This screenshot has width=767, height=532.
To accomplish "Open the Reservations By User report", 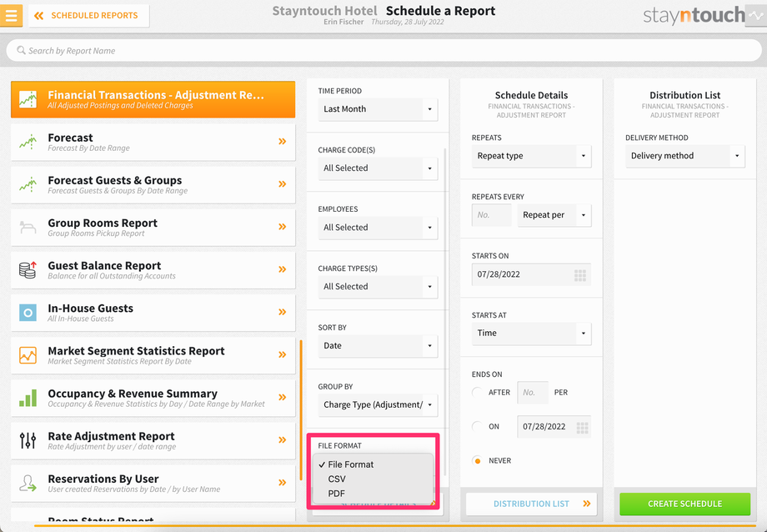I will (x=153, y=483).
